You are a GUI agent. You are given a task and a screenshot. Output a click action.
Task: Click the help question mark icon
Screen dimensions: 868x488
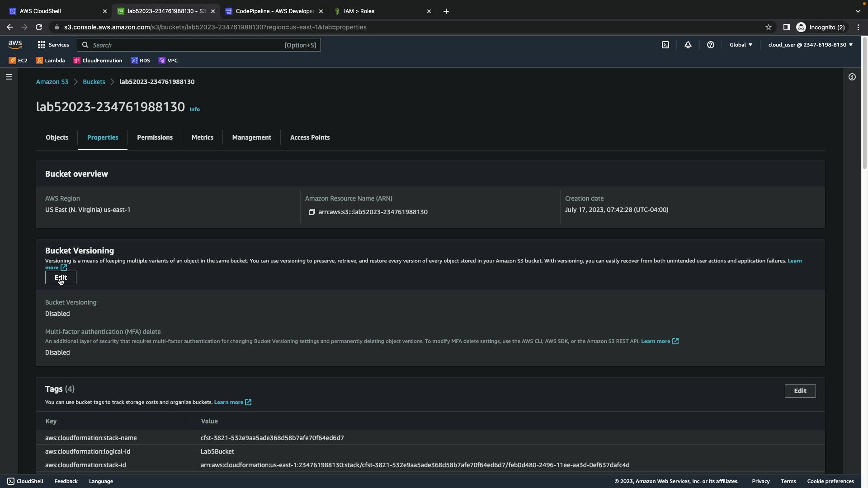click(x=710, y=45)
